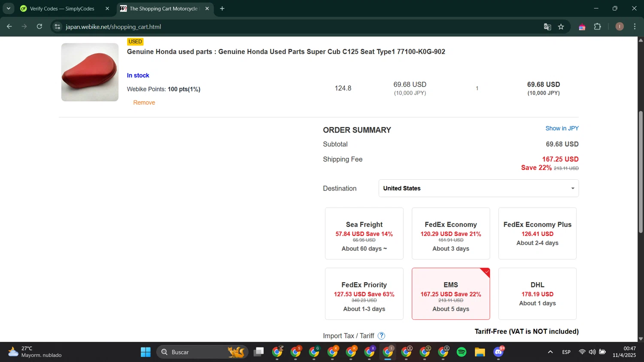Screen dimensions: 644x362
Task: Click the pink extension icon beside star
Action: coord(582,27)
